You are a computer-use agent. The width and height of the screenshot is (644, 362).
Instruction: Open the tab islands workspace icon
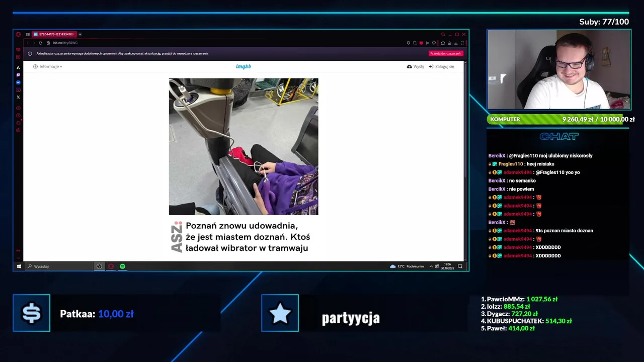pos(28,34)
